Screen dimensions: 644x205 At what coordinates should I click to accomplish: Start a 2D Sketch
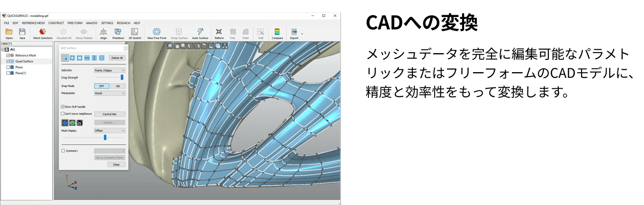tap(134, 32)
